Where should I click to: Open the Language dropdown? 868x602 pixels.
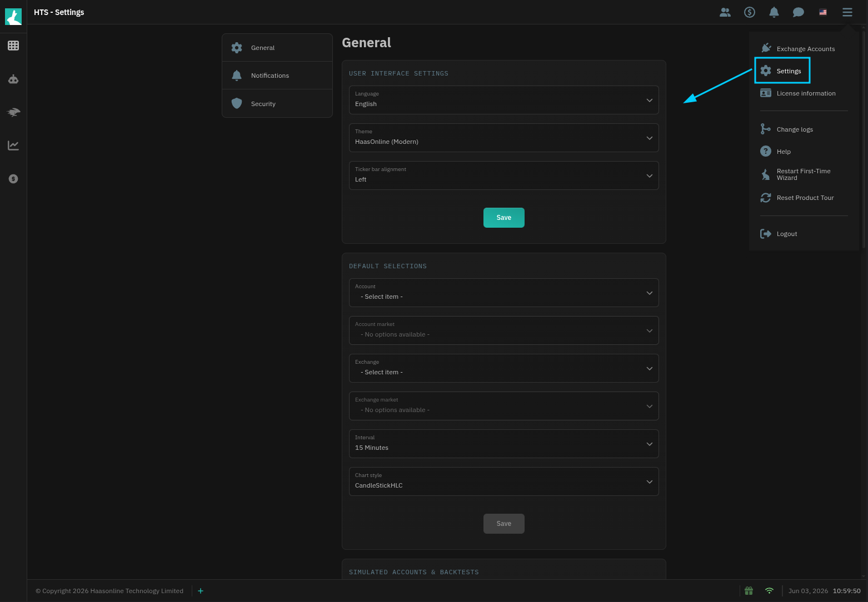(x=504, y=100)
